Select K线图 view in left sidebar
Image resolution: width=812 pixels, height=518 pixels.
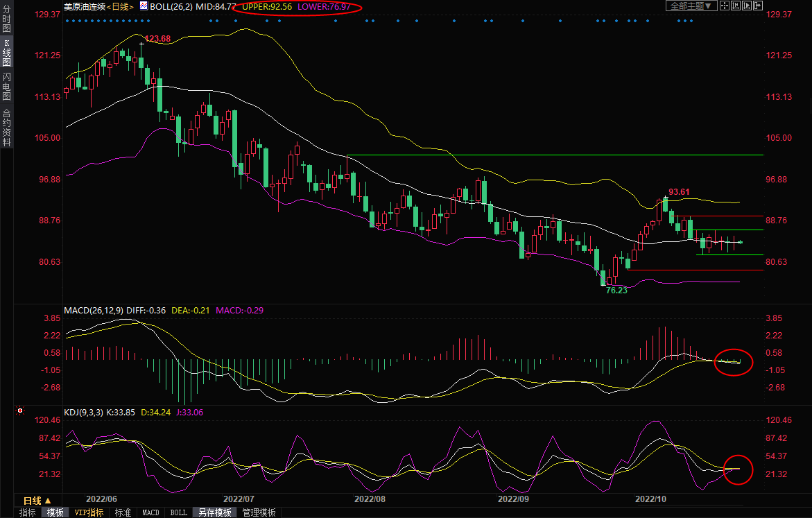(6, 53)
